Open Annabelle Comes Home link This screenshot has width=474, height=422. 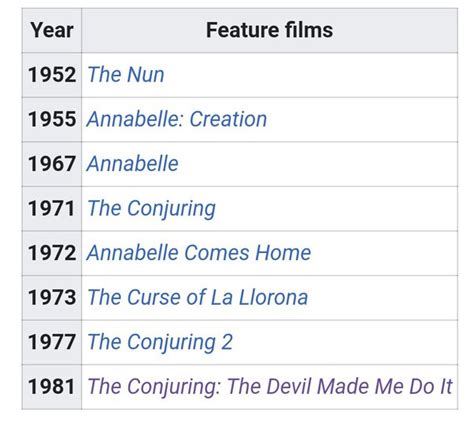(199, 253)
